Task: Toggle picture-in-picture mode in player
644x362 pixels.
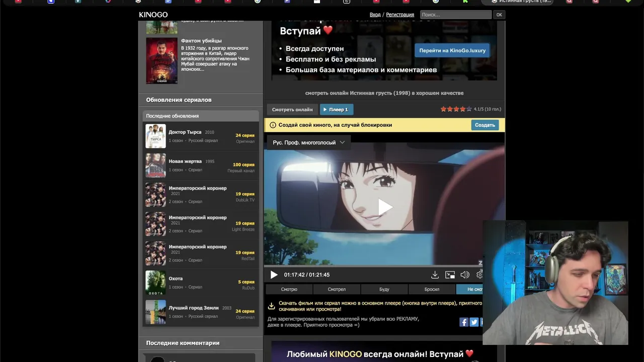Action: tap(450, 275)
